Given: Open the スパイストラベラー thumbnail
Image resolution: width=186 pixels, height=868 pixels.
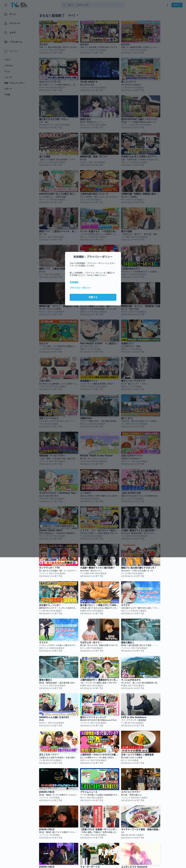Looking at the screenshot, I should point(141,779).
